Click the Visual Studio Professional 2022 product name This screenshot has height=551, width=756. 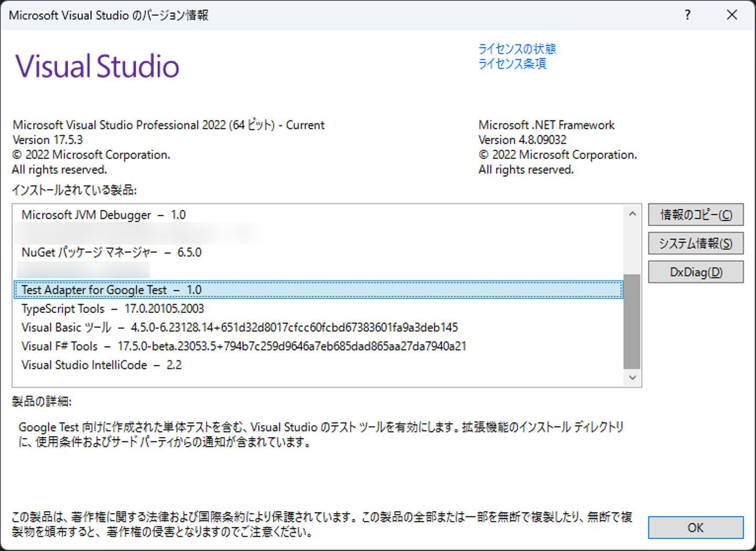(x=169, y=125)
